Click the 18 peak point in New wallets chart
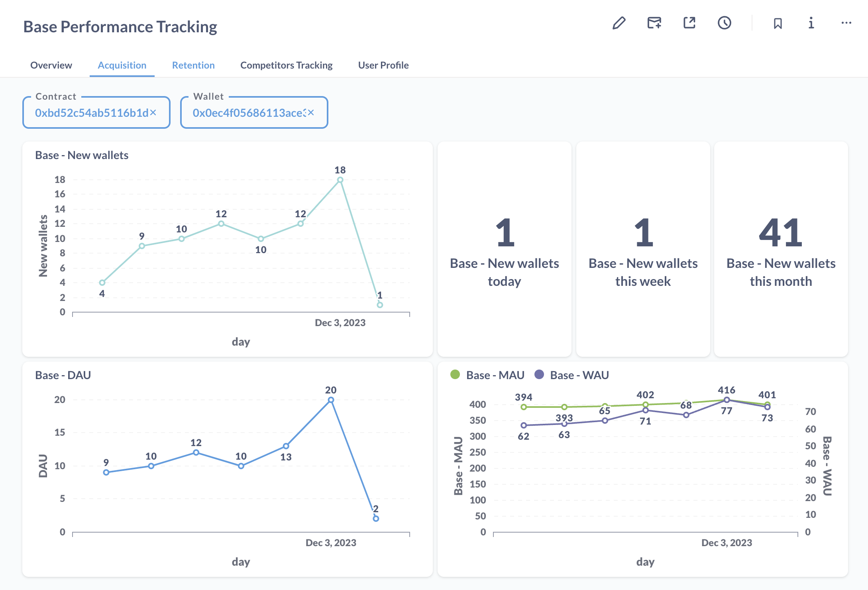 coord(340,180)
